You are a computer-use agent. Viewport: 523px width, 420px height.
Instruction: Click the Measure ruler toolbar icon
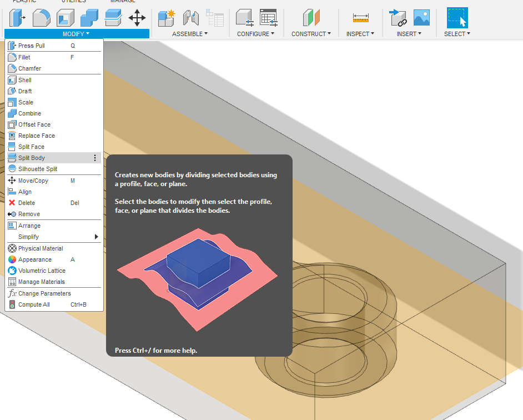(361, 18)
